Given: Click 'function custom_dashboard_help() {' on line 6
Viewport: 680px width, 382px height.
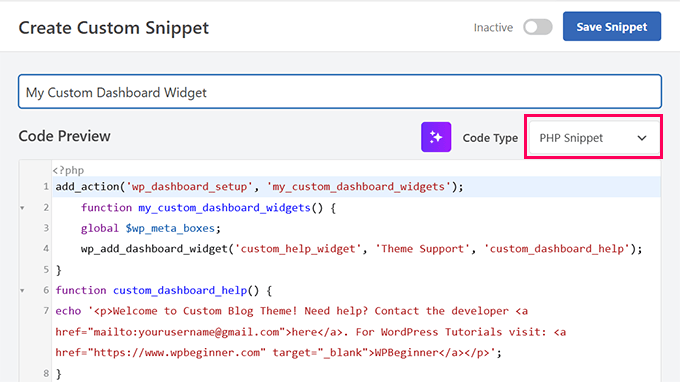Looking at the screenshot, I should 163,291.
